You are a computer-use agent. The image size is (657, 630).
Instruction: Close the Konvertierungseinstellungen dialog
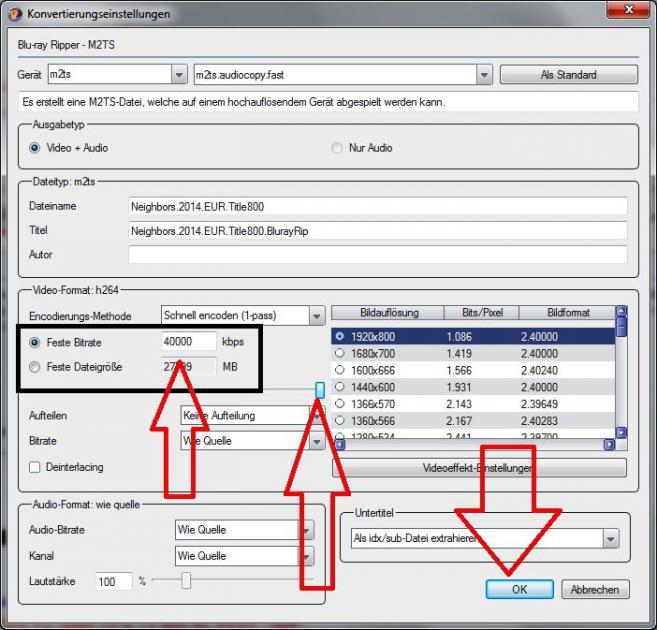(x=629, y=9)
